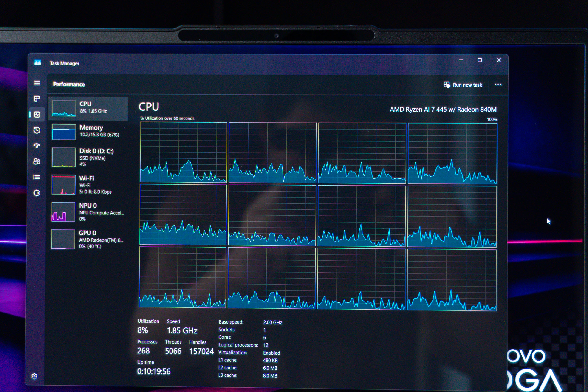The height and width of the screenshot is (392, 588).
Task: Open the Startup apps gauge icon
Action: 37,146
